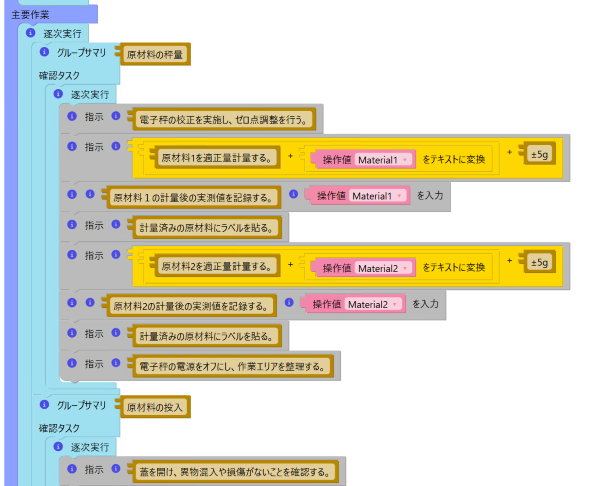Viewport: 600px width, 486px height.
Task: Click 原材料2を適正量計量する text field
Action: (x=215, y=267)
